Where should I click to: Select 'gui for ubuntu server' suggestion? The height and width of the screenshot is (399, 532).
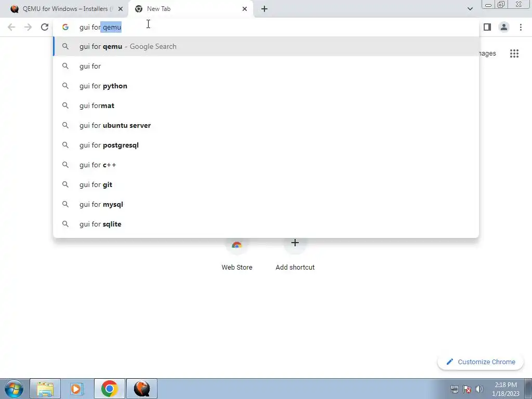266,125
